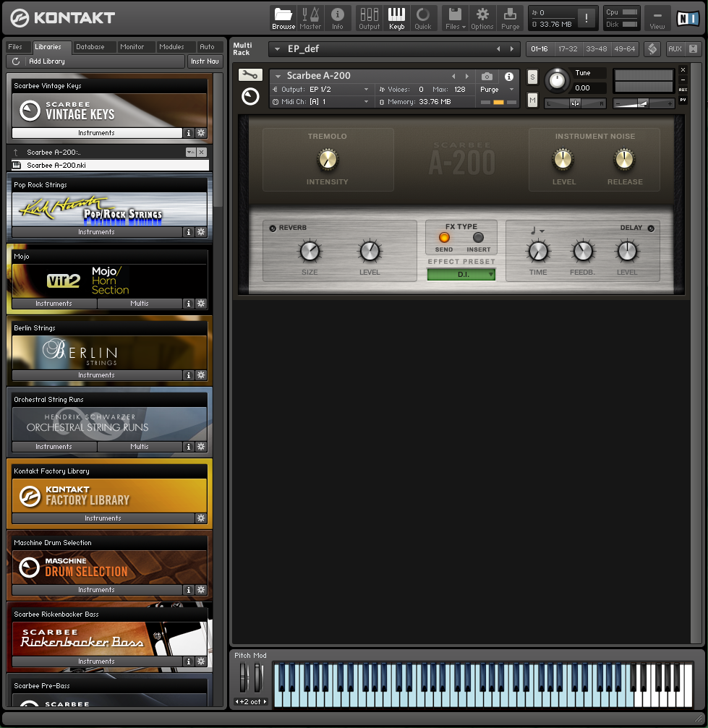Show rack page 17-32
708x728 pixels.
coord(568,48)
